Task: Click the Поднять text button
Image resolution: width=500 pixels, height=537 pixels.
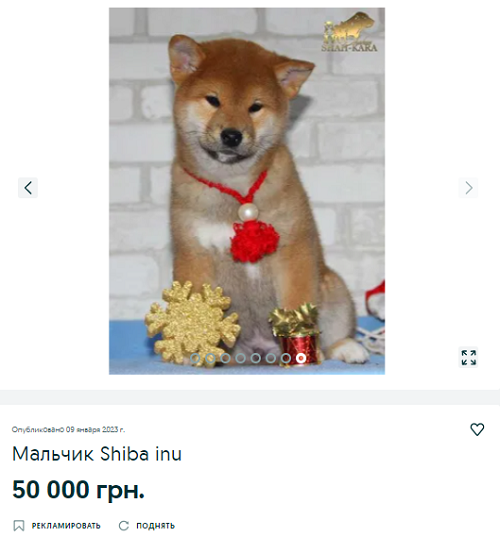Action: click(155, 526)
